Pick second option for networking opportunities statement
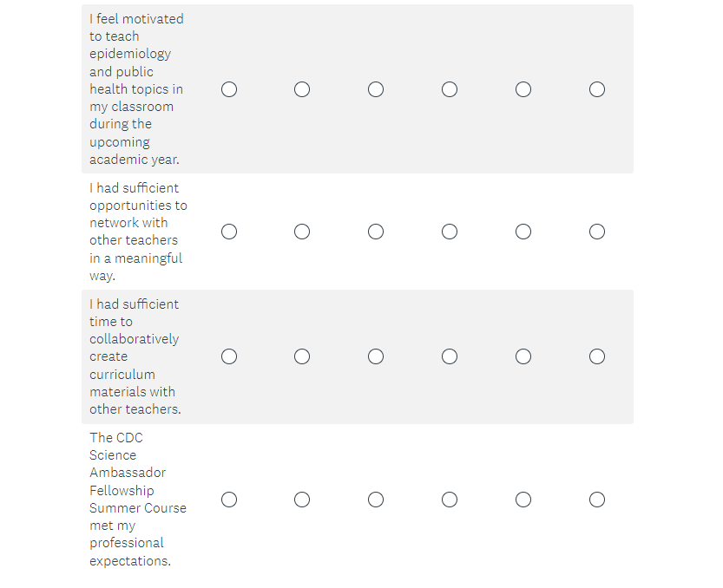Viewport: 723px width, 588px height. (x=302, y=232)
